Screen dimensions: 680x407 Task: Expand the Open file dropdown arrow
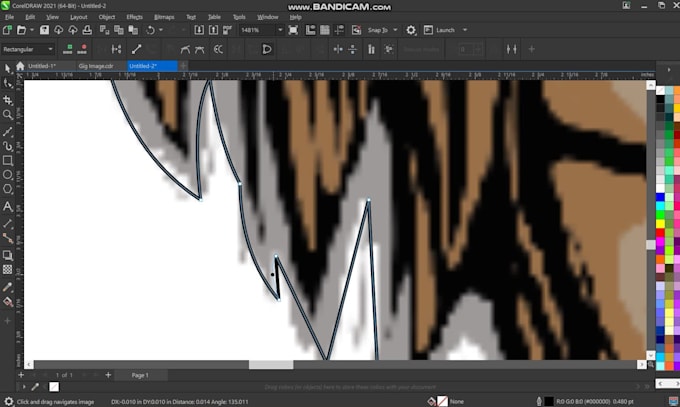pos(32,30)
